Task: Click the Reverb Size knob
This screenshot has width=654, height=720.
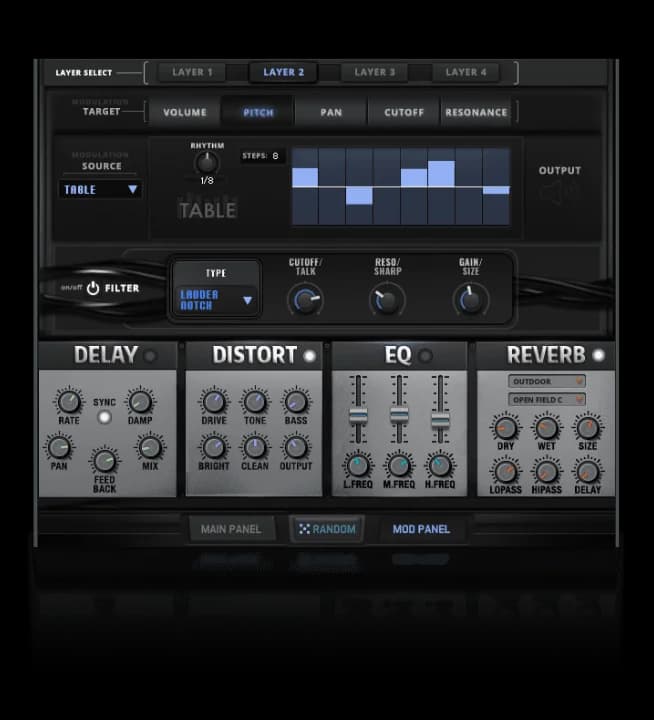Action: click(x=588, y=428)
